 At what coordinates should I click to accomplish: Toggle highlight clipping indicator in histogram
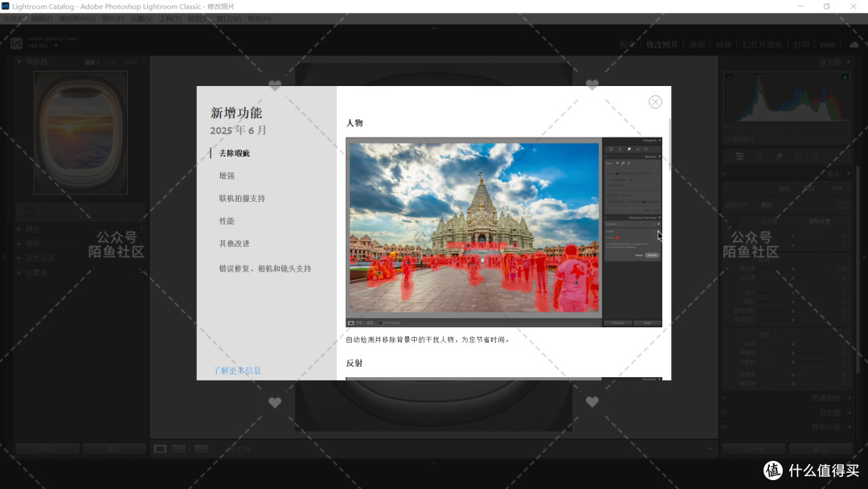click(x=845, y=77)
